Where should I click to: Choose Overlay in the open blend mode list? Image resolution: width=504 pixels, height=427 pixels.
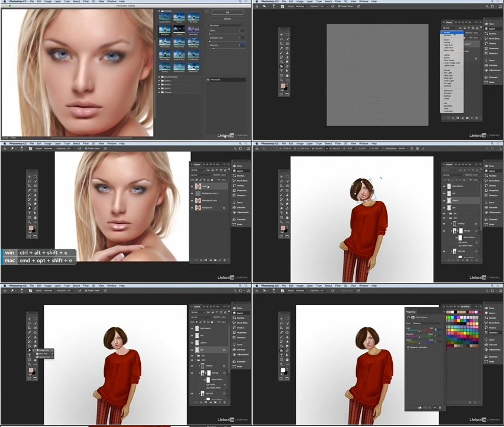(x=448, y=69)
